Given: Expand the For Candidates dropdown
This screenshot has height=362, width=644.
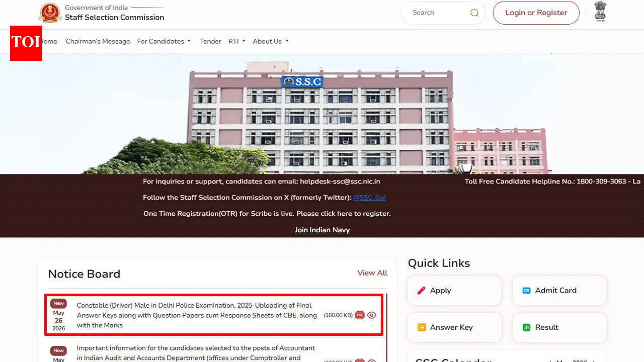Looking at the screenshot, I should pyautogui.click(x=164, y=41).
